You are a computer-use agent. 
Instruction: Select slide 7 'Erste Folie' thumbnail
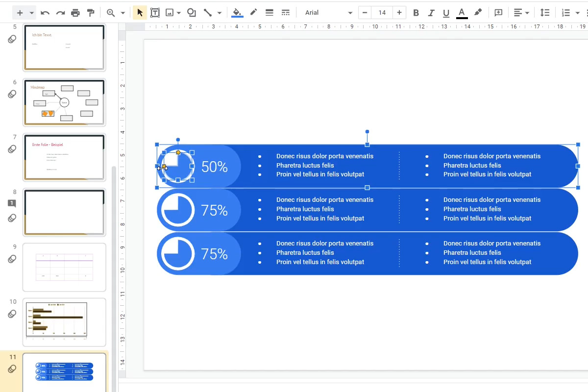coord(64,157)
